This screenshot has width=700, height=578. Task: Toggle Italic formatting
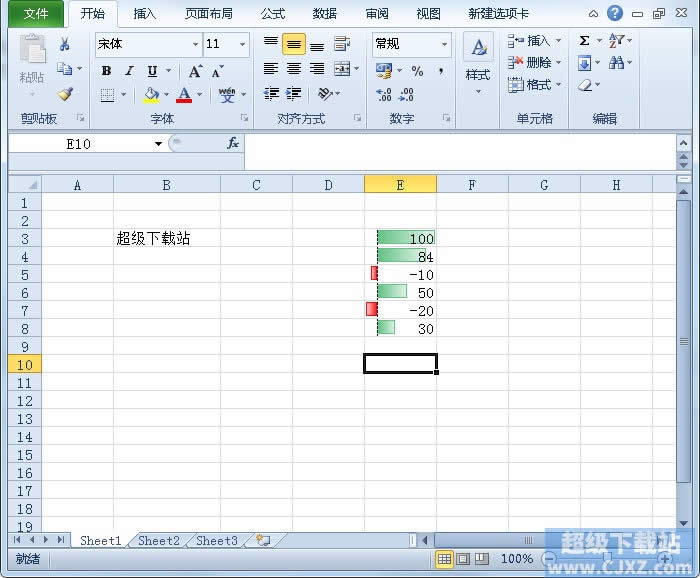pyautogui.click(x=129, y=71)
